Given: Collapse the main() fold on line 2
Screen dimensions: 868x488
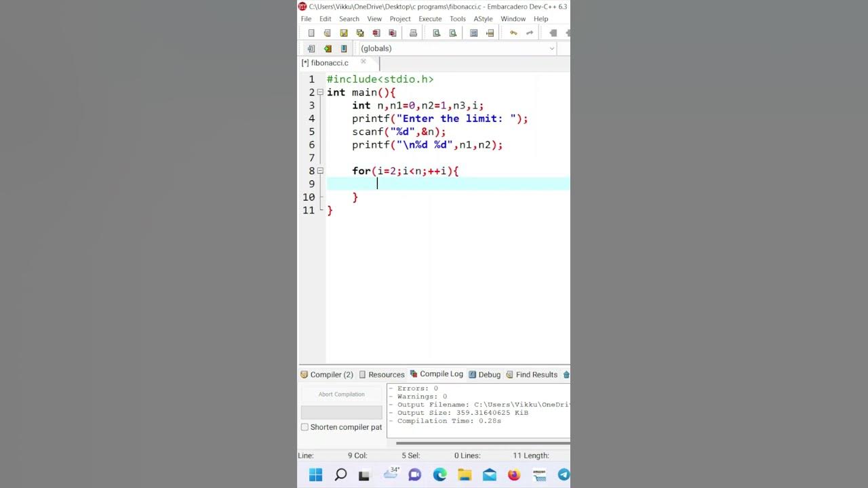Looking at the screenshot, I should 320,92.
